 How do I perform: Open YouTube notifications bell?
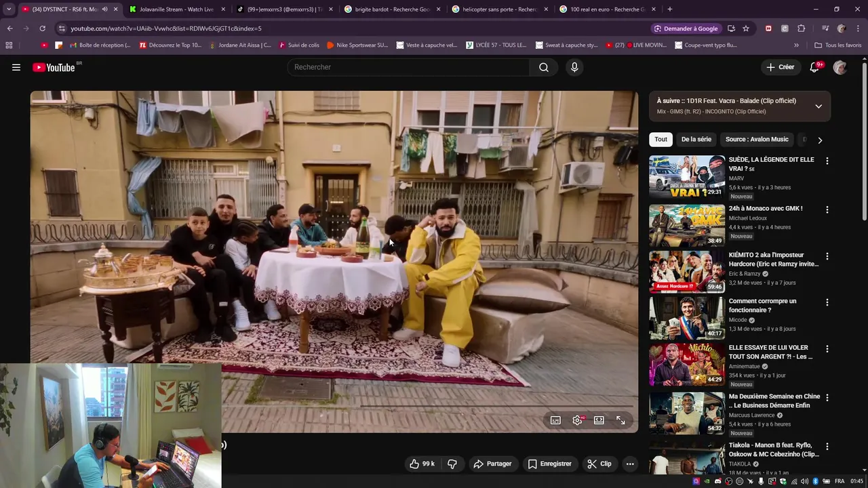[x=815, y=67]
